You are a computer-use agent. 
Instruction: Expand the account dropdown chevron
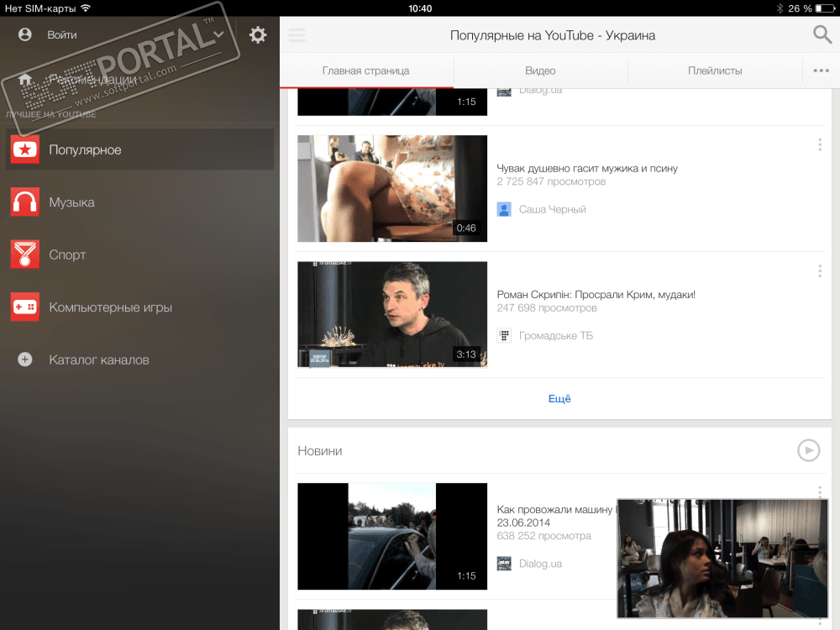[x=218, y=34]
